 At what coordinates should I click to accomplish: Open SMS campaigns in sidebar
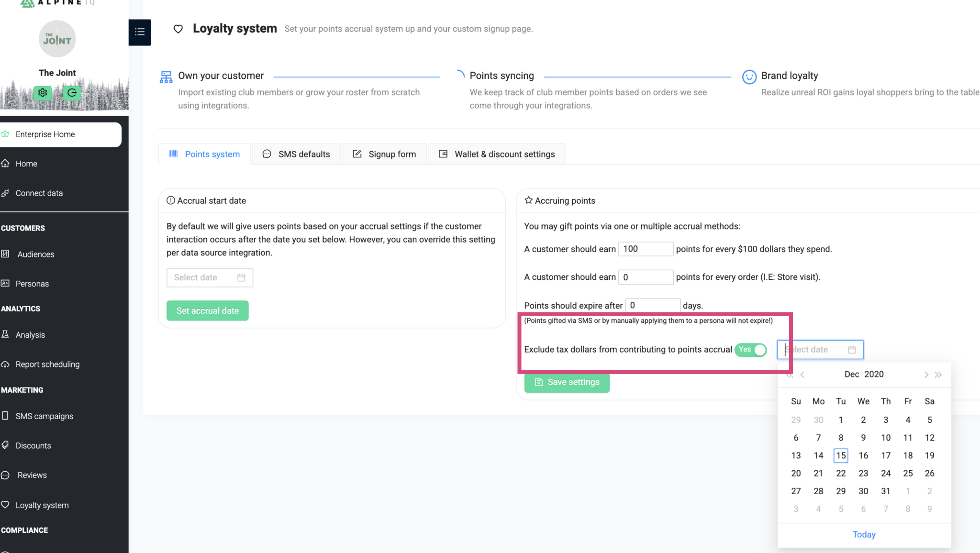44,416
